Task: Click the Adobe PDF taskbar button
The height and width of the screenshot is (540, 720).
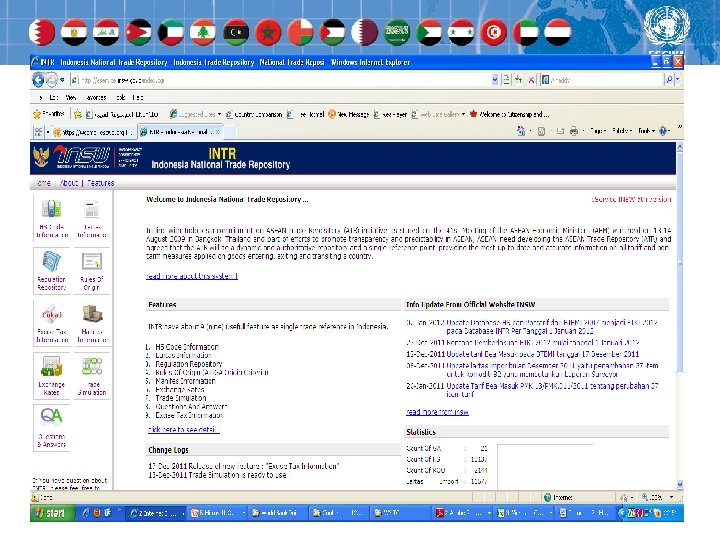Action: (x=462, y=513)
